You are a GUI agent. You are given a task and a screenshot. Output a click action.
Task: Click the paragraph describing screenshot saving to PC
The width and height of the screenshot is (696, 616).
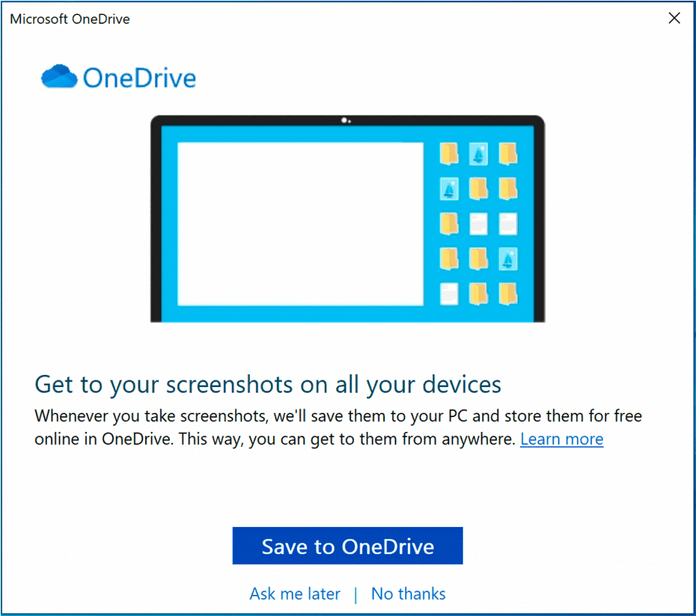coord(338,427)
